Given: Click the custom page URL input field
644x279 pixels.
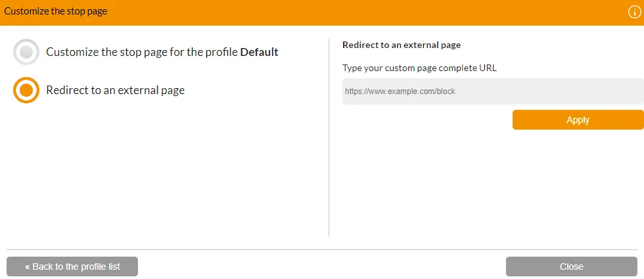Looking at the screenshot, I should point(493,91).
